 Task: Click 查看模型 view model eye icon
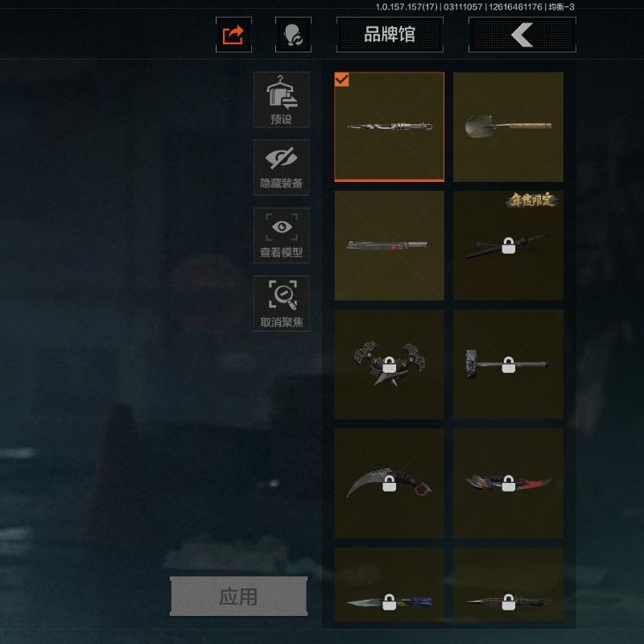pos(281,236)
